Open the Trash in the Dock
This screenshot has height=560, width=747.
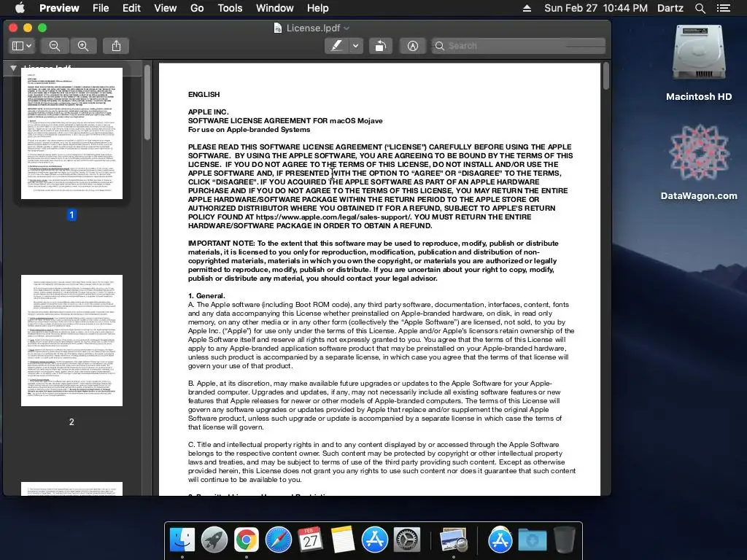[564, 540]
